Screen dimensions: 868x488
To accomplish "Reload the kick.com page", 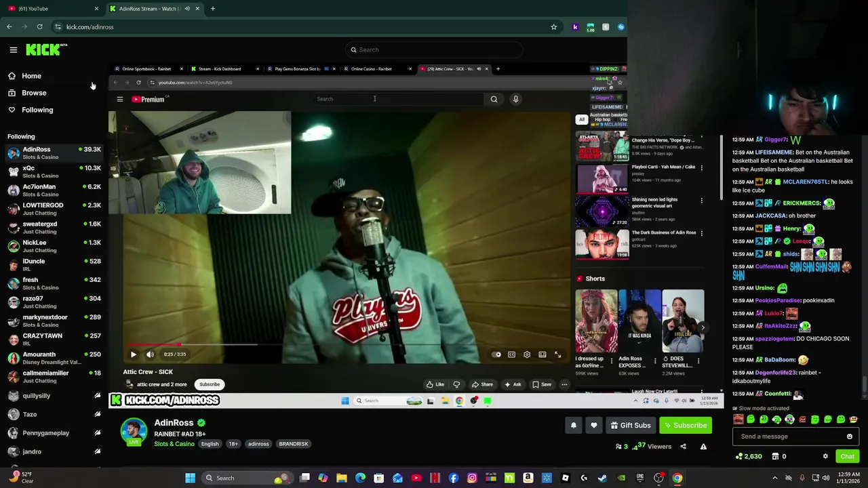I will (x=40, y=27).
